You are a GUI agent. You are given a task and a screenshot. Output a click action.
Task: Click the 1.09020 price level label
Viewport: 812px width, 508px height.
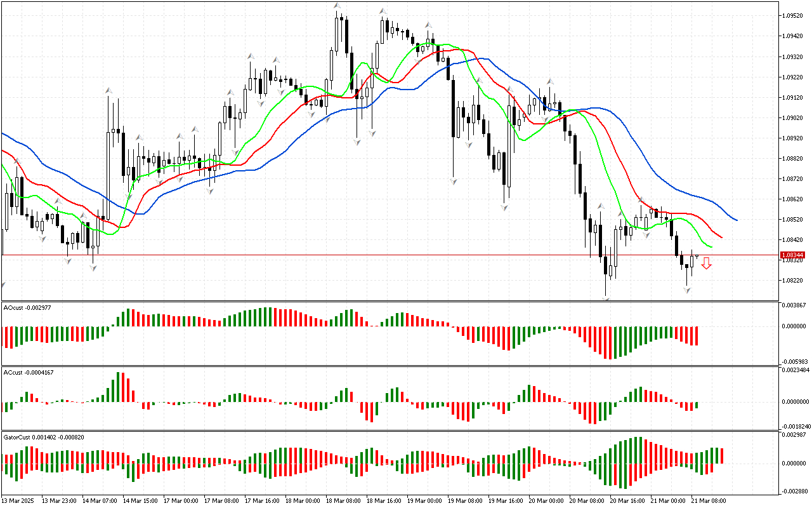coord(793,117)
